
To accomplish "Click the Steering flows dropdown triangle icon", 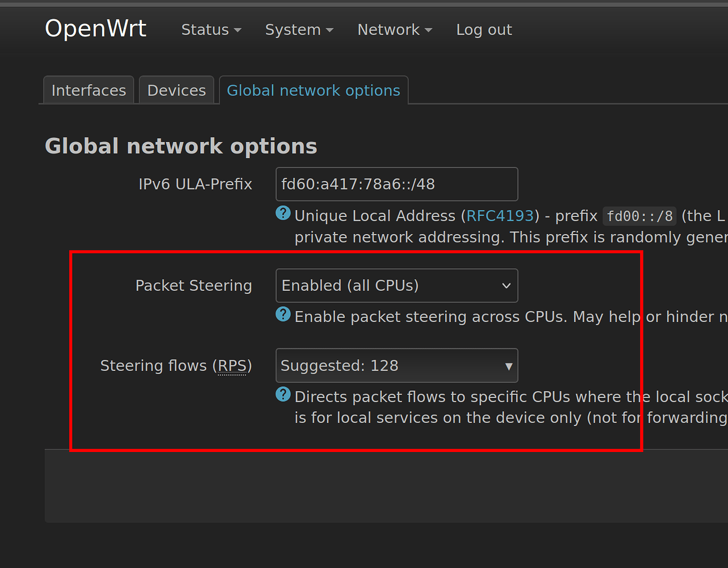I will pyautogui.click(x=508, y=365).
